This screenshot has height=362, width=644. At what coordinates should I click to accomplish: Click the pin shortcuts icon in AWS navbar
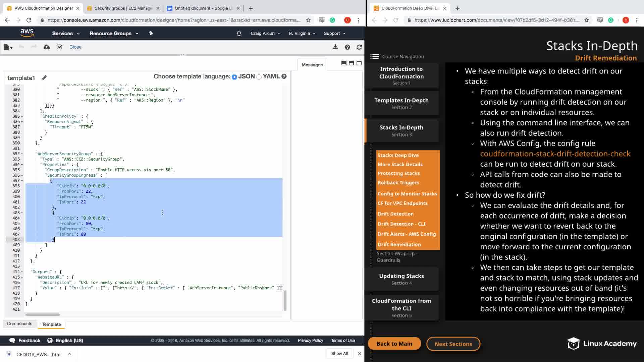pos(151,33)
